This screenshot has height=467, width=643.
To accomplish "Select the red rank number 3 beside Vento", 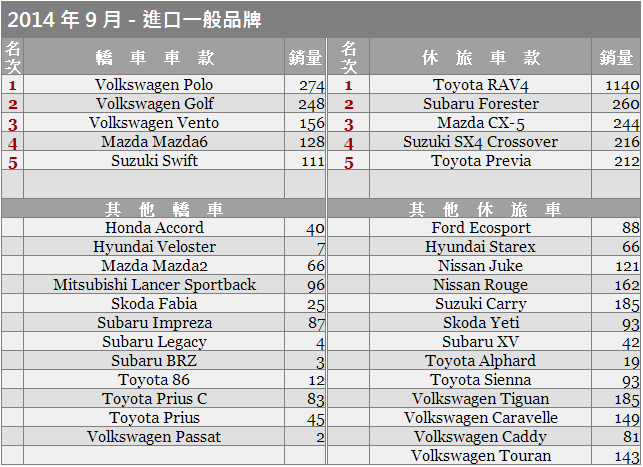I will coord(13,123).
